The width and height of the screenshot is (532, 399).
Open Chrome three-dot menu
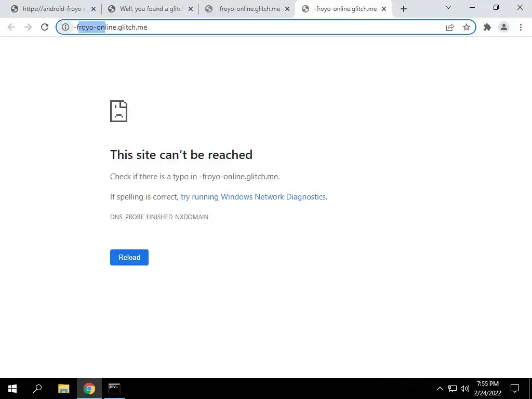(x=521, y=27)
